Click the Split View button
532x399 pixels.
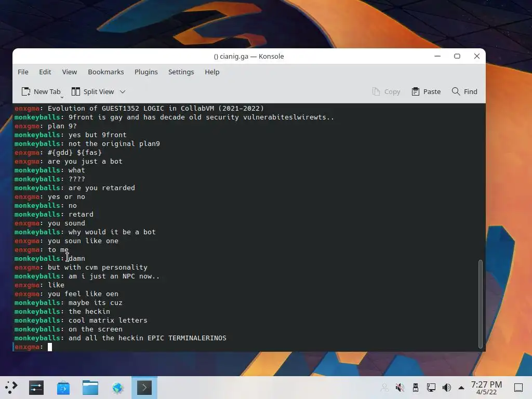point(93,91)
